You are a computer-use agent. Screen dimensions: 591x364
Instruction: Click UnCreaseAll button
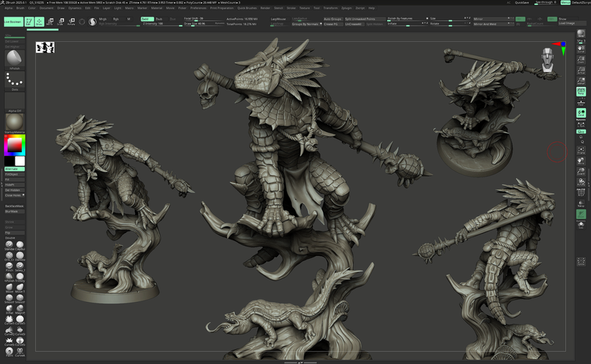pyautogui.click(x=353, y=24)
